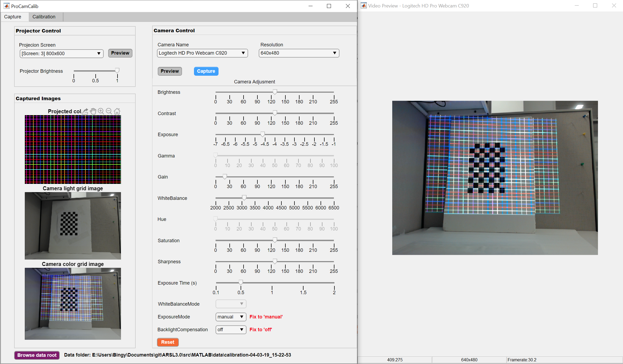Screen dimensions: 623x364
Task: Click the move tool icon in captured images
Action: (93, 112)
